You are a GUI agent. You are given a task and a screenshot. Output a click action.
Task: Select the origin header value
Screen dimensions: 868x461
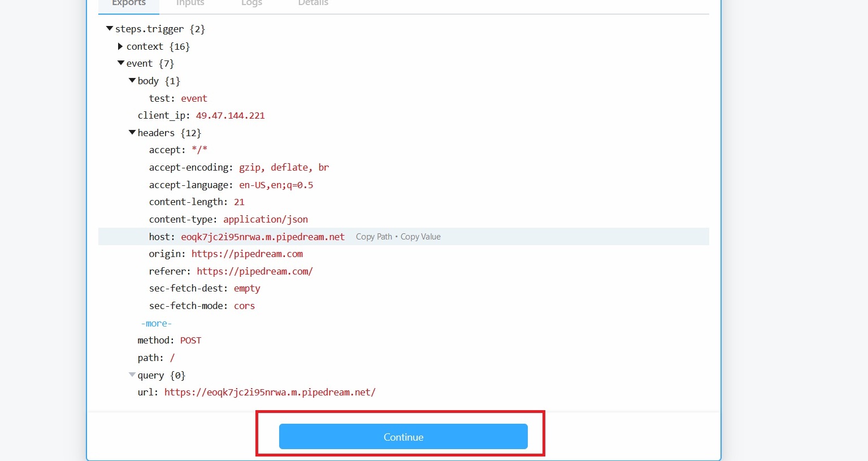(x=247, y=254)
